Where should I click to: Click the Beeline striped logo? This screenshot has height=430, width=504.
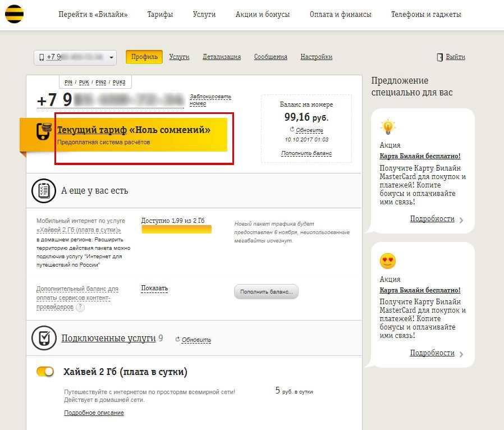[x=15, y=14]
